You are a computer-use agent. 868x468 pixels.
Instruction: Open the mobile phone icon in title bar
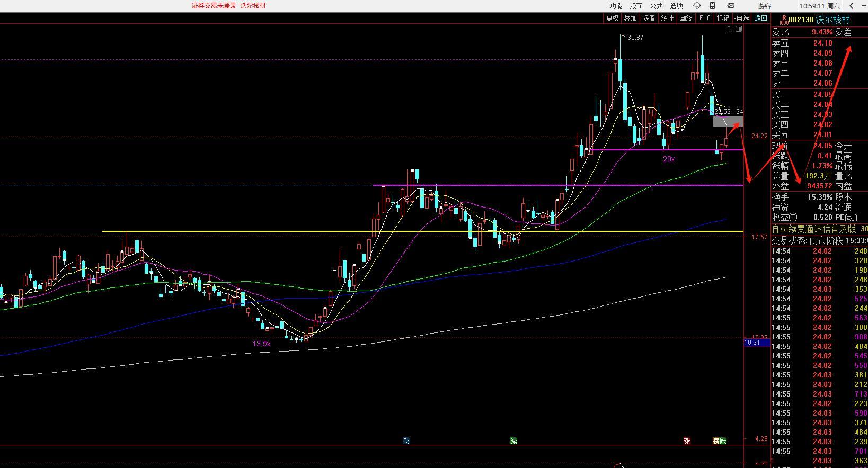click(713, 6)
